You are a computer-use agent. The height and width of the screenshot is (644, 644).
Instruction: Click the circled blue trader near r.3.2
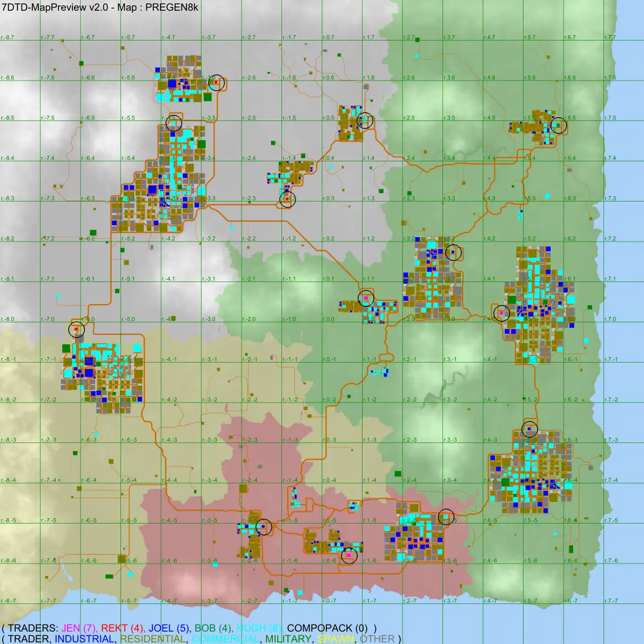(x=453, y=252)
